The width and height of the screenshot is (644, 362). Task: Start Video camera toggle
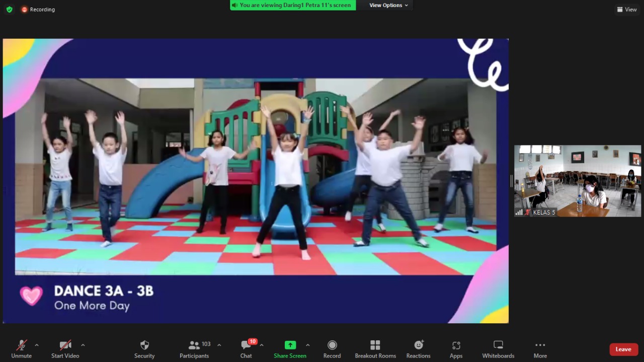(65, 349)
